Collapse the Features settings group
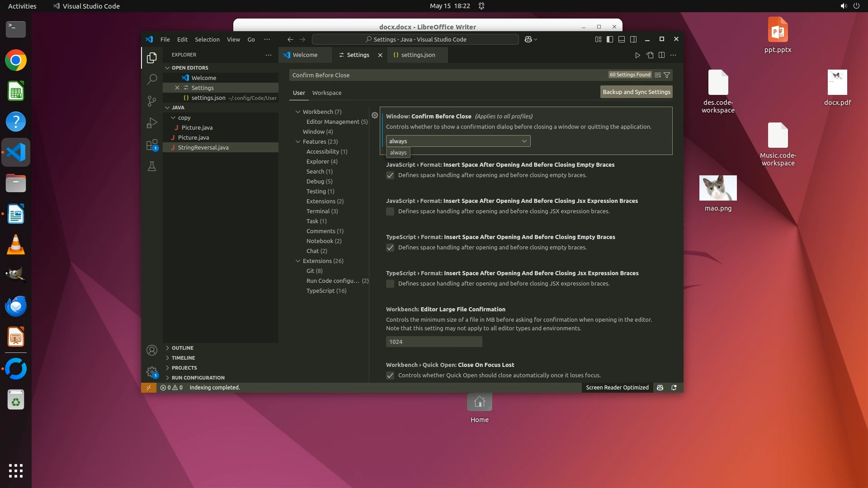 coord(298,141)
